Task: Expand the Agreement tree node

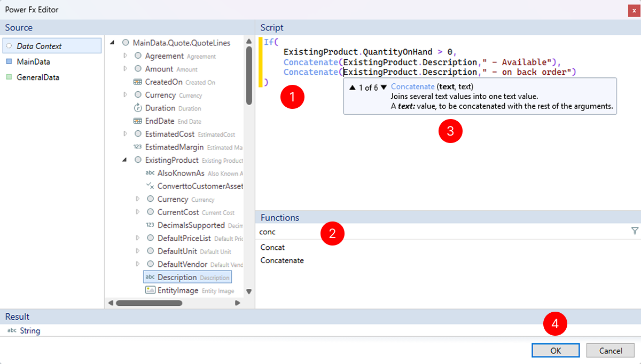Action: click(126, 56)
